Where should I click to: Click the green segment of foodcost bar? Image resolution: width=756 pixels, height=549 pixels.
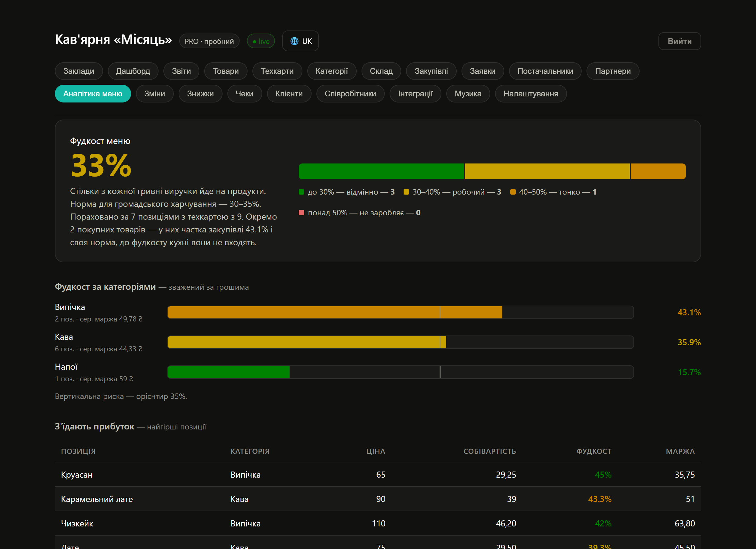[x=381, y=171]
